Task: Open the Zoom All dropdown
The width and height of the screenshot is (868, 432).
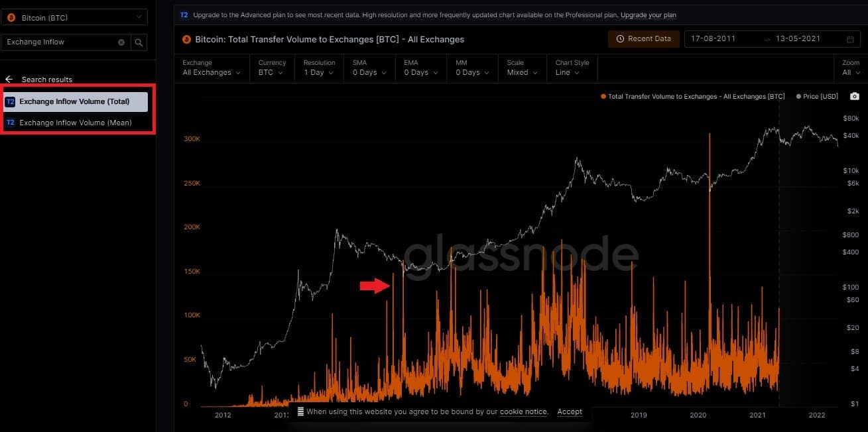Action: (851, 68)
